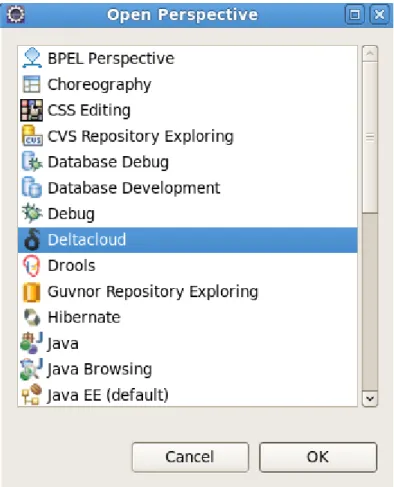394x487 pixels.
Task: Click the vertical scrollbar thumb
Action: pos(370,137)
